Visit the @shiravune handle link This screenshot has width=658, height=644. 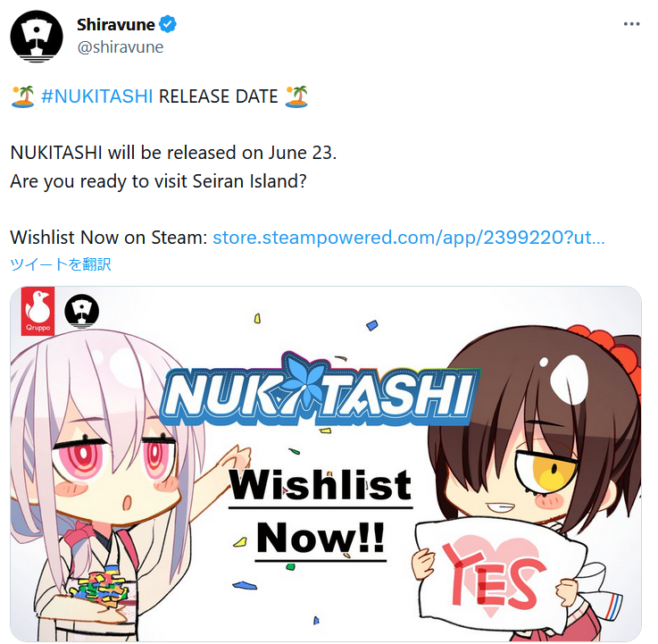[x=121, y=47]
